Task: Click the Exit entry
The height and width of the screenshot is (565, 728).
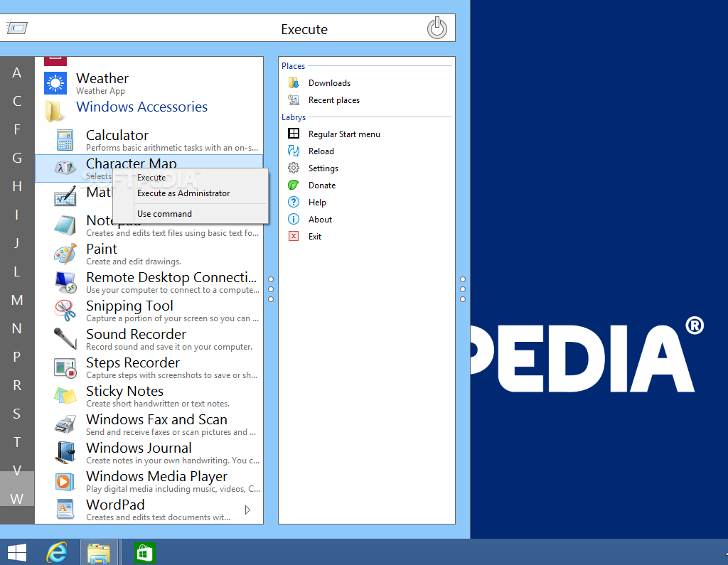Action: click(315, 237)
